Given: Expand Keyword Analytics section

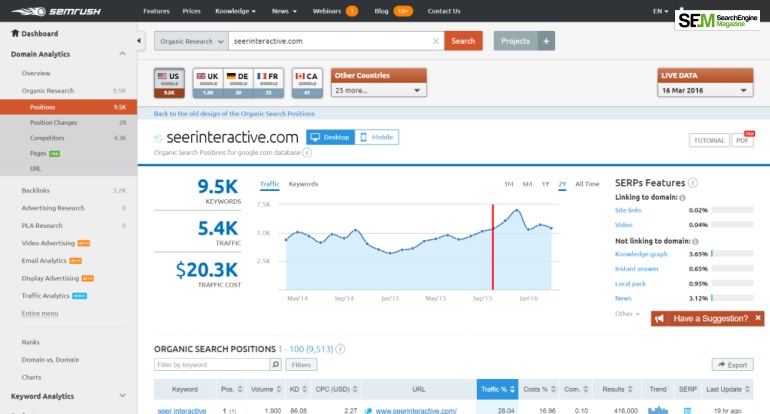Looking at the screenshot, I should coord(122,395).
